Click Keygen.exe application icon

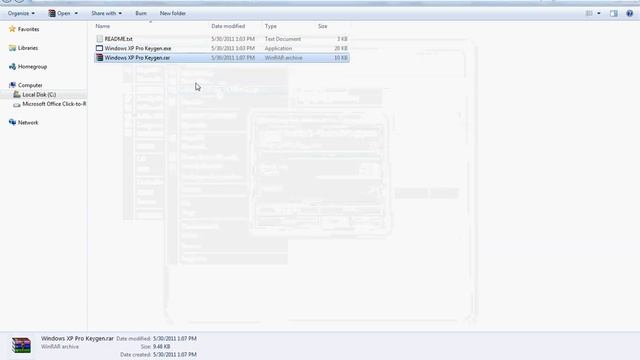pos(99,48)
